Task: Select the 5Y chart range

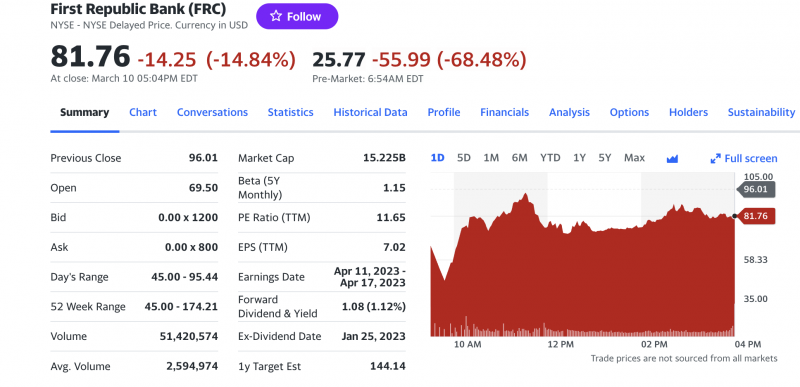Action: click(605, 158)
